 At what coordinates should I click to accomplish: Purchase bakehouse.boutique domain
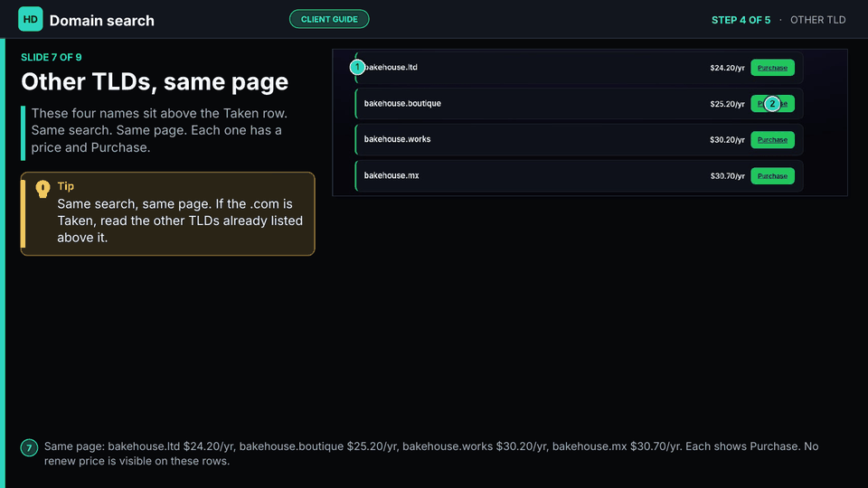pos(772,103)
